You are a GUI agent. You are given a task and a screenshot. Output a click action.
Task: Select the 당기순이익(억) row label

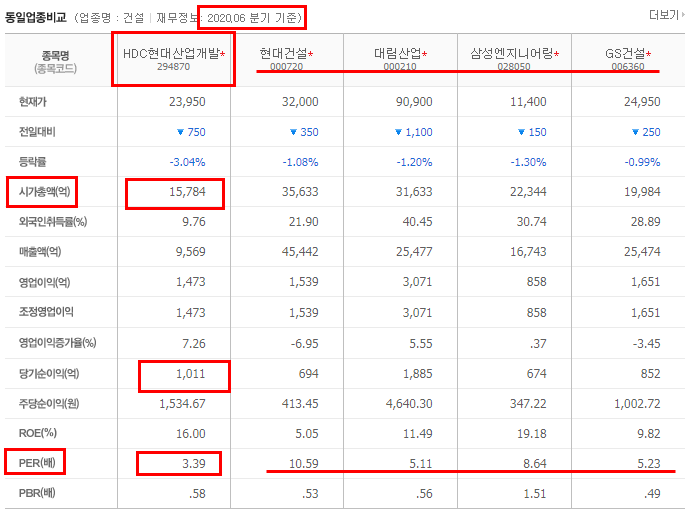point(49,374)
